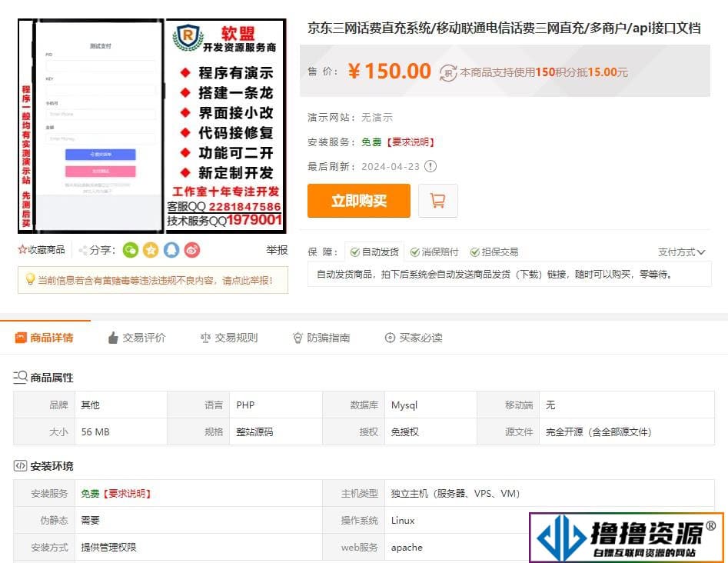Open the product preview image
Viewport: 728px width, 563px height.
tap(151, 126)
